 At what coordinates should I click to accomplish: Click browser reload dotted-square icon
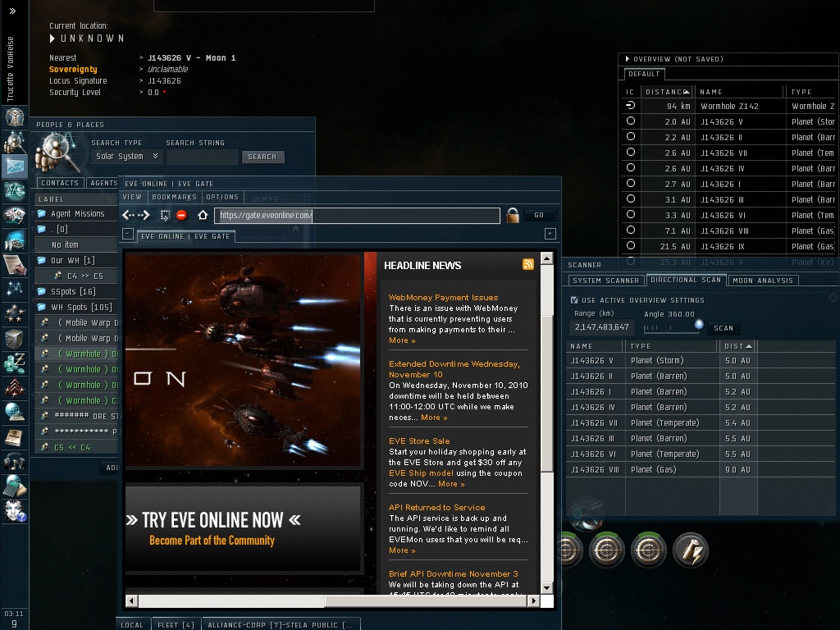coord(165,216)
